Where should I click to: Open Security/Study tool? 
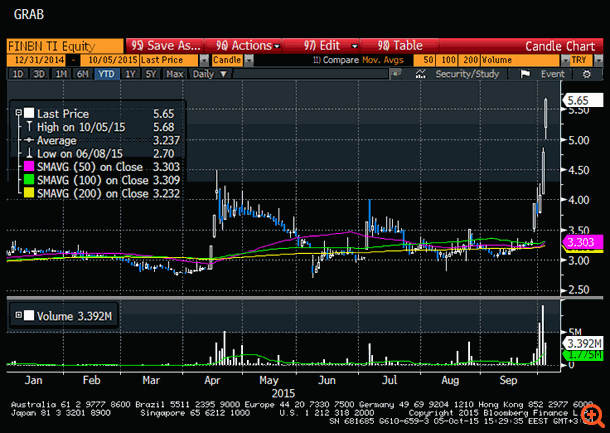460,74
